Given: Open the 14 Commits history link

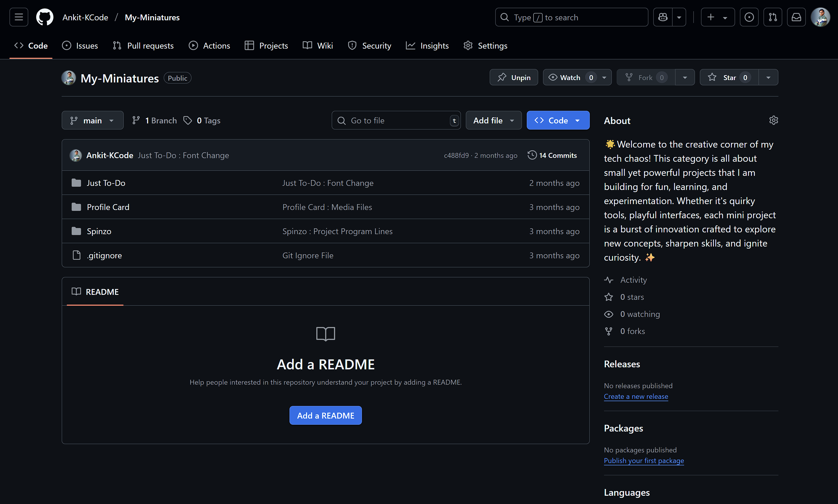Looking at the screenshot, I should point(552,155).
